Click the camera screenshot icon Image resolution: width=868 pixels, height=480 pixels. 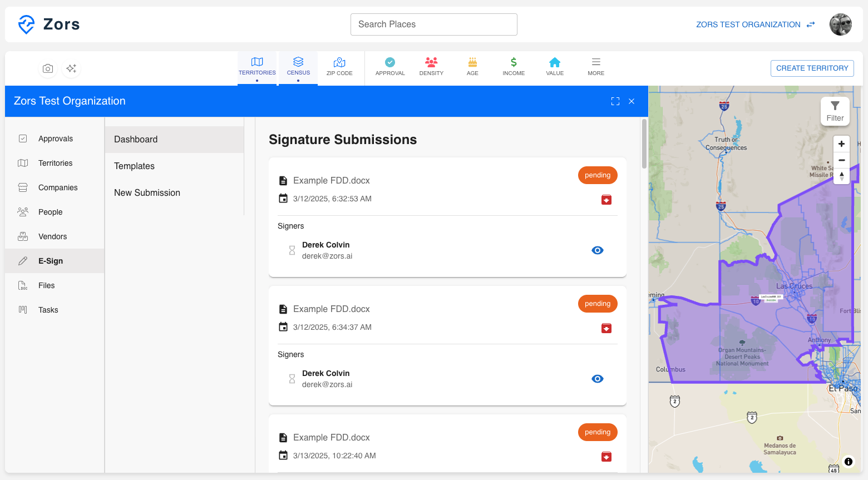(x=48, y=68)
